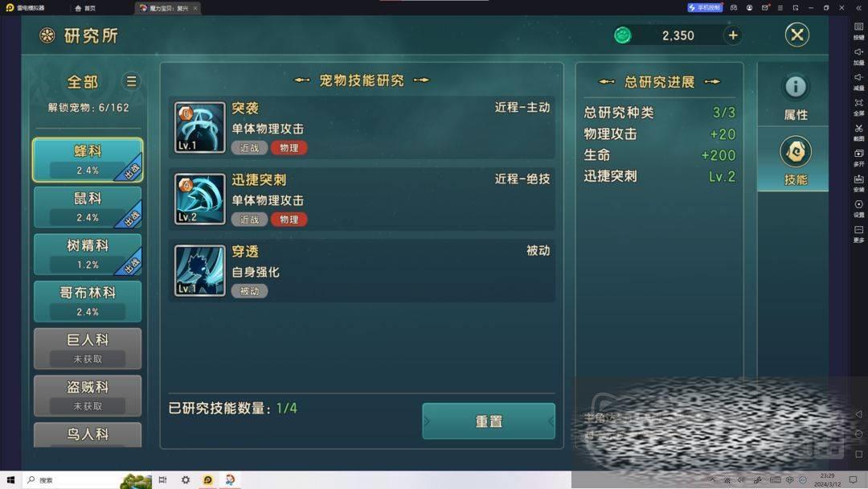868x489 pixels.
Task: Select the 迅捷突刺 skill icon
Action: pos(200,199)
